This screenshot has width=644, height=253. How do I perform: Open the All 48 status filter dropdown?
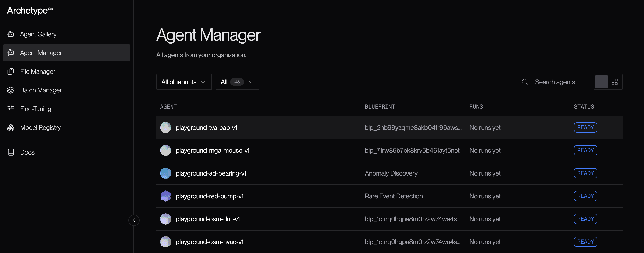[x=237, y=82]
